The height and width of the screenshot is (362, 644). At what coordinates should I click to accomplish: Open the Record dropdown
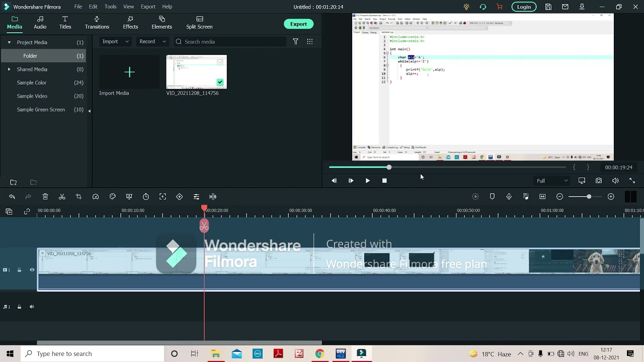152,42
